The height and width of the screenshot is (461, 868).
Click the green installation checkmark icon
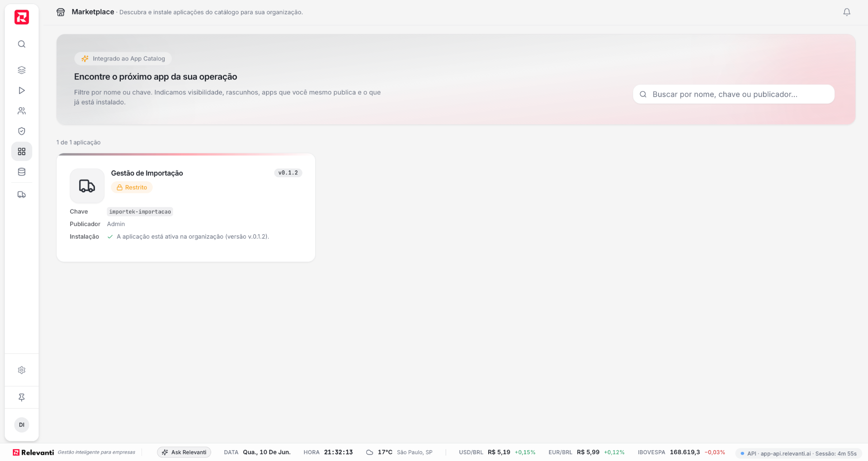[x=110, y=237]
